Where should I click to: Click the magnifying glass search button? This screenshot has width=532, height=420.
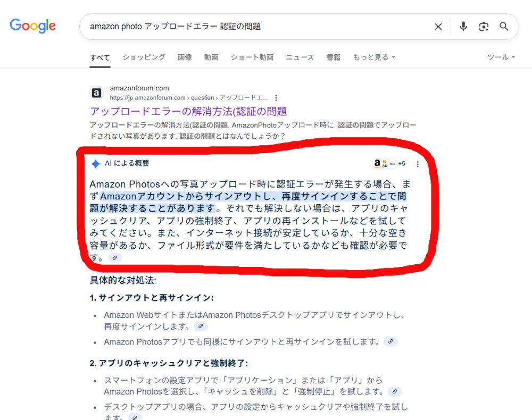coord(504,27)
